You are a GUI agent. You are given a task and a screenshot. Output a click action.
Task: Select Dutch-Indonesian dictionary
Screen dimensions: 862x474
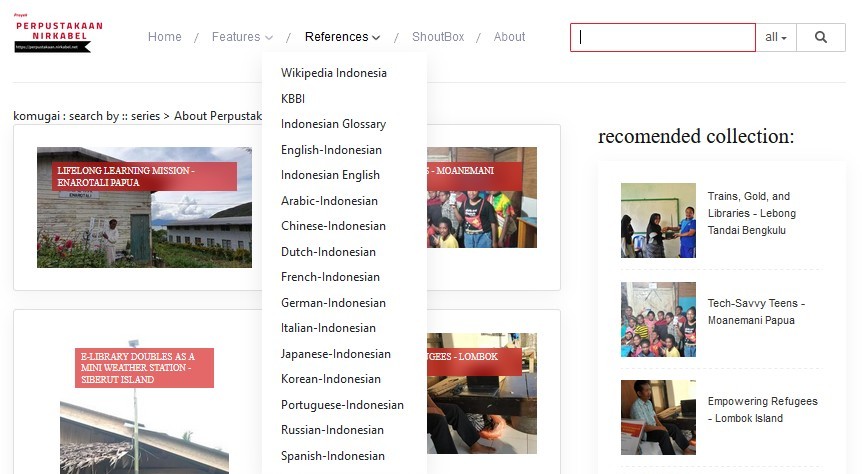328,252
